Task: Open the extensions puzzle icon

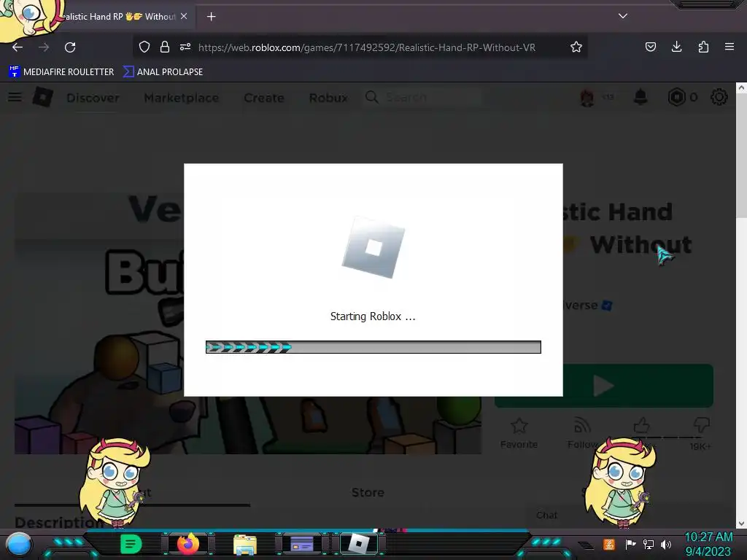Action: click(x=703, y=47)
